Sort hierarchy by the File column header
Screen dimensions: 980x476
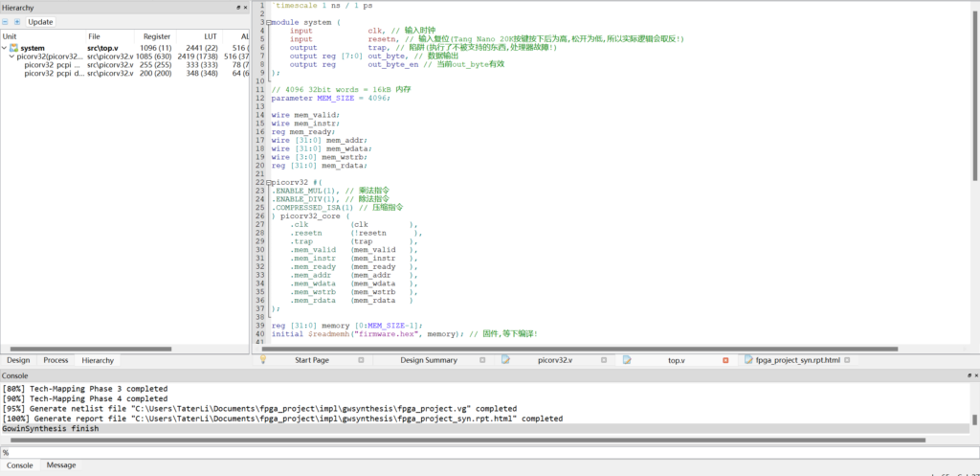point(95,37)
